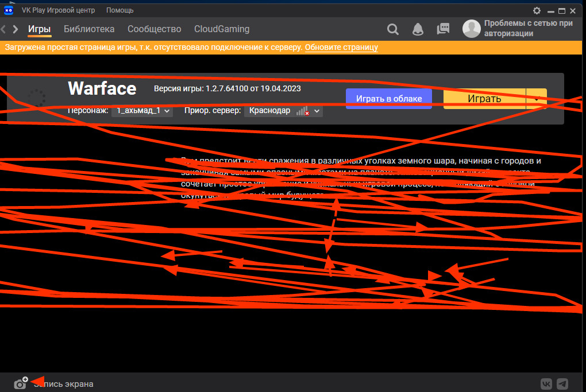586x392 pixels.
Task: Go back with the navigation arrow
Action: click(x=4, y=29)
